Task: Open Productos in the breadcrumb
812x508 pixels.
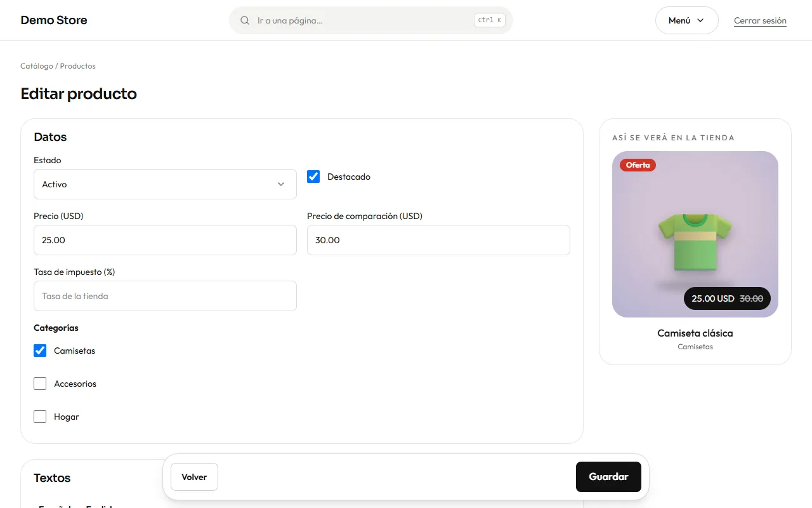Action: pos(78,66)
